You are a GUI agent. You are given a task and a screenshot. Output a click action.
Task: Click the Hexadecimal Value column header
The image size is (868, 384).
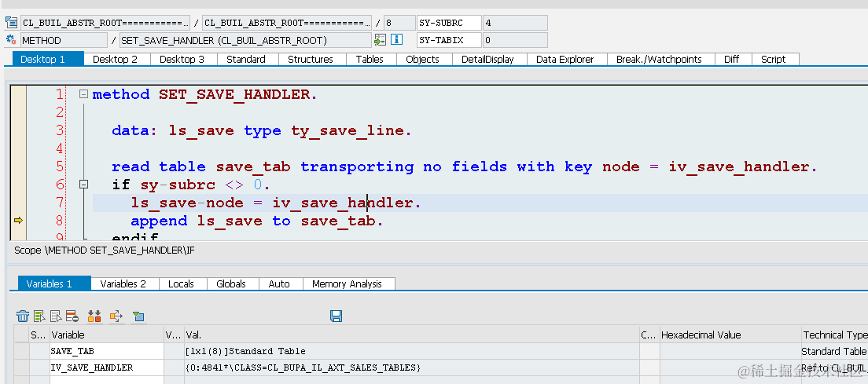(x=730, y=335)
